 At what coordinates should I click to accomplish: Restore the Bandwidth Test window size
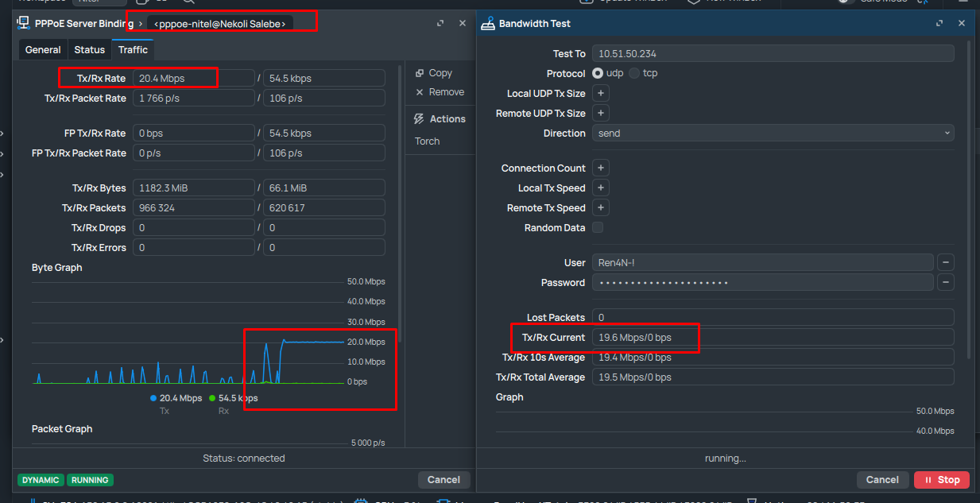(939, 24)
